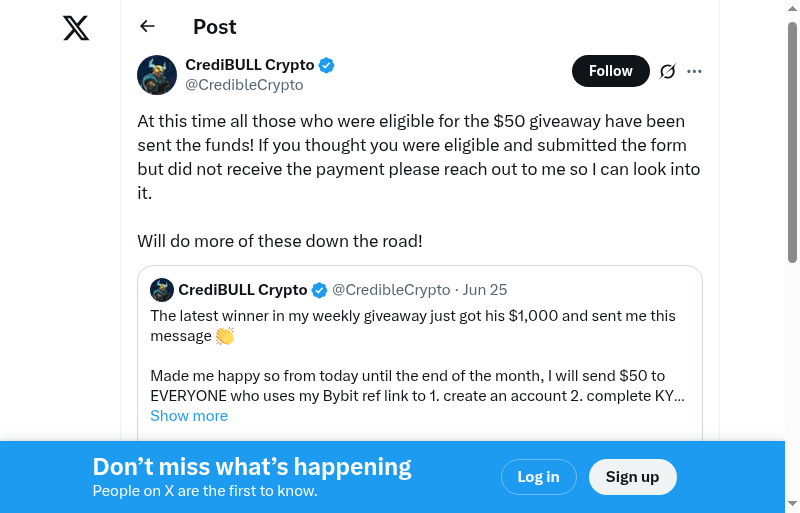This screenshot has width=800, height=513.
Task: Click the scrollbar up arrow
Action: click(x=793, y=8)
